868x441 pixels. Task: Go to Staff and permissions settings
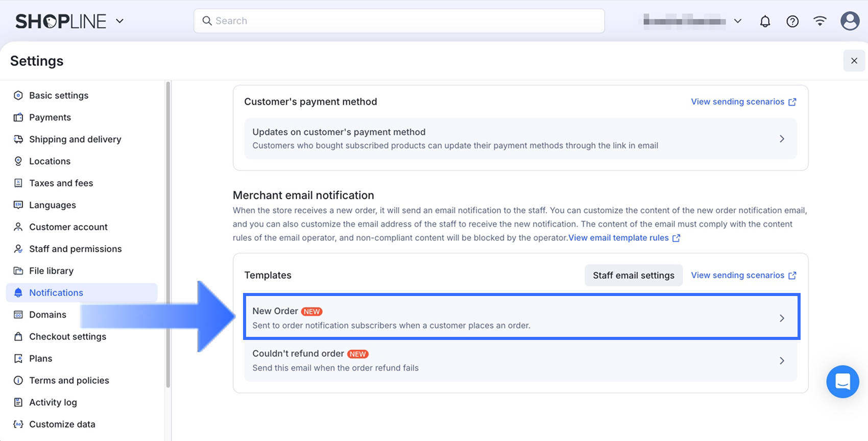(x=75, y=249)
